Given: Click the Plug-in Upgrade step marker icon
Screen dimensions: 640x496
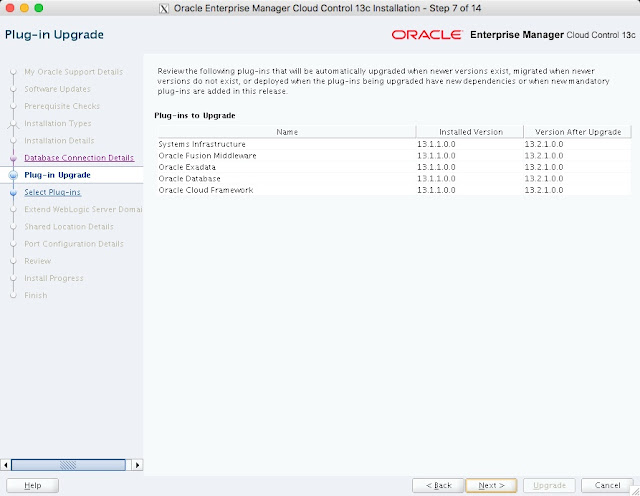Looking at the screenshot, I should point(13,175).
